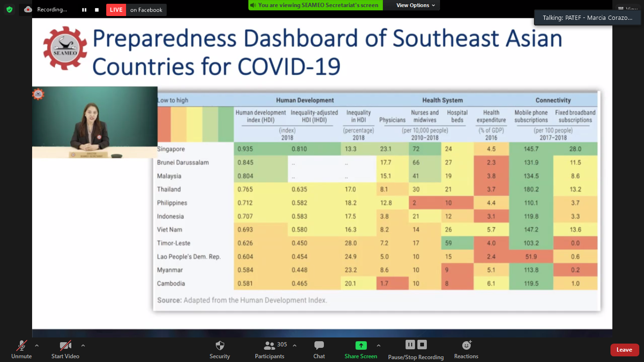Open the Participants panel

coord(270,349)
